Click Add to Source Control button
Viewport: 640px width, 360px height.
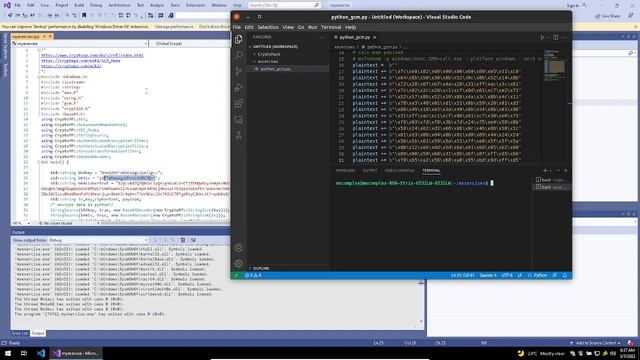596,343
